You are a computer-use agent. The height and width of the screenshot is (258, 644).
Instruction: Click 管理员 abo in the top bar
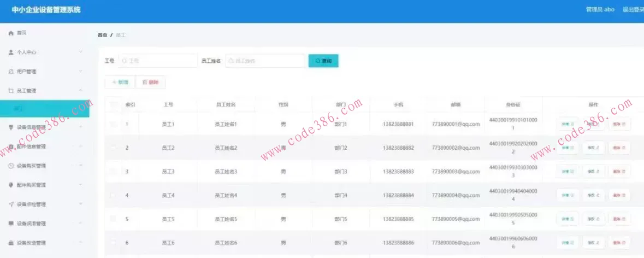600,9
